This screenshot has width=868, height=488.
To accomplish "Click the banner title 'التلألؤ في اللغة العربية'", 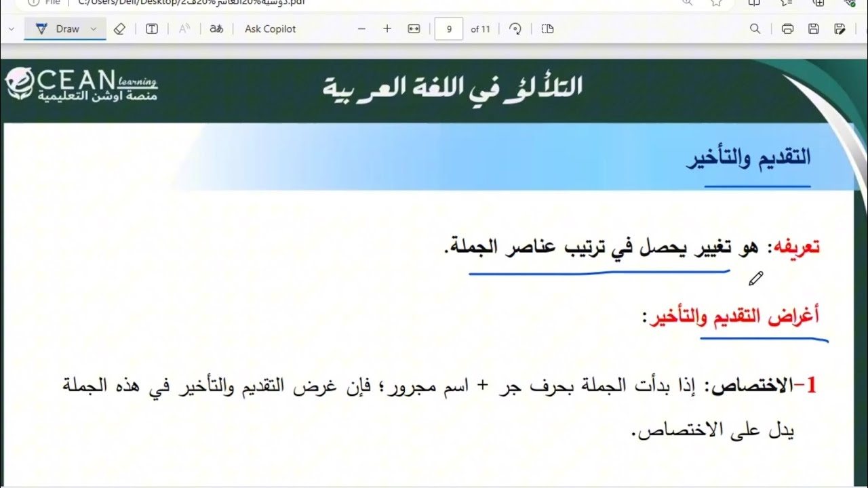I will coord(452,88).
